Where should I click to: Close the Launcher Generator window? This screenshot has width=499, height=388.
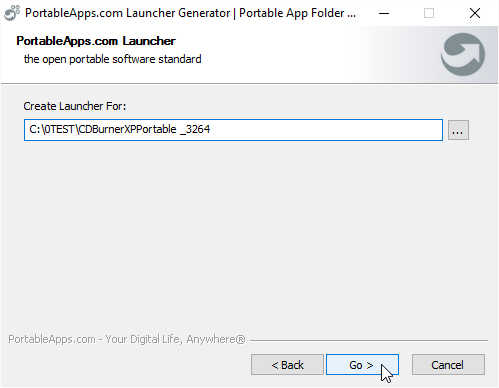(x=475, y=13)
